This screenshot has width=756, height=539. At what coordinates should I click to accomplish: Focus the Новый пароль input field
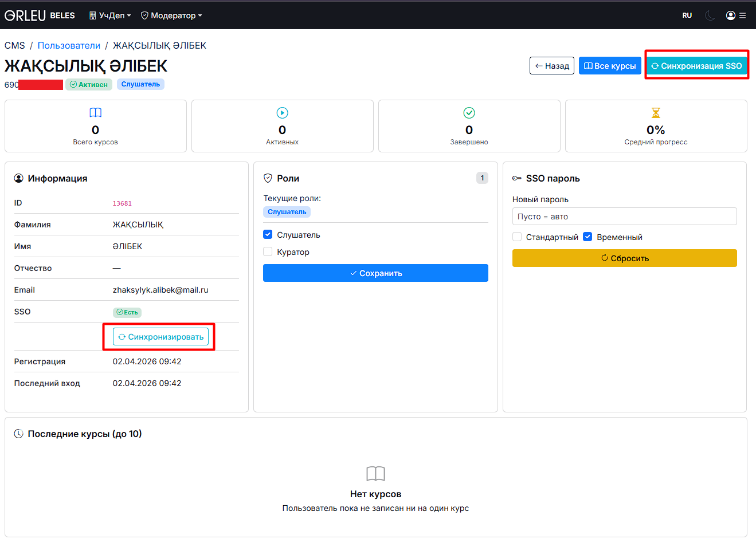tap(624, 217)
